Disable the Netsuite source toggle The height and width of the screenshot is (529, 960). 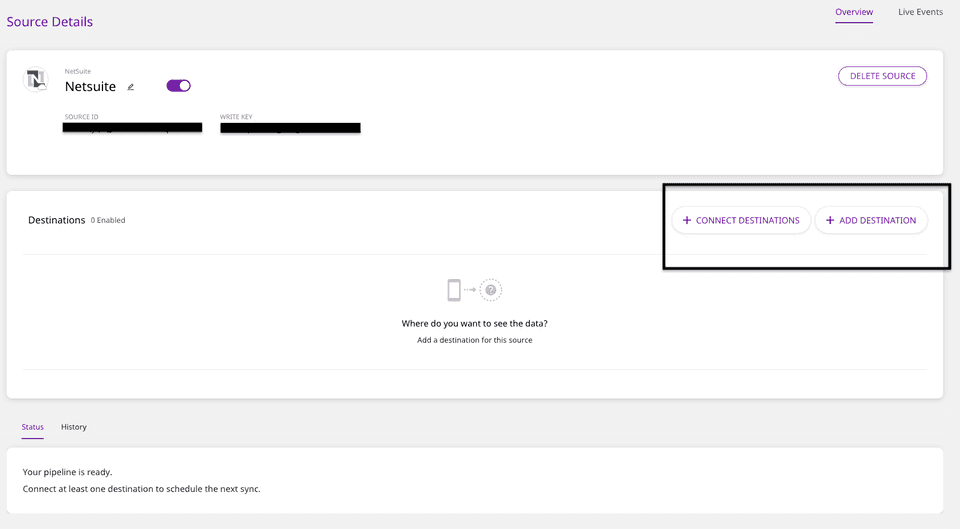(179, 86)
